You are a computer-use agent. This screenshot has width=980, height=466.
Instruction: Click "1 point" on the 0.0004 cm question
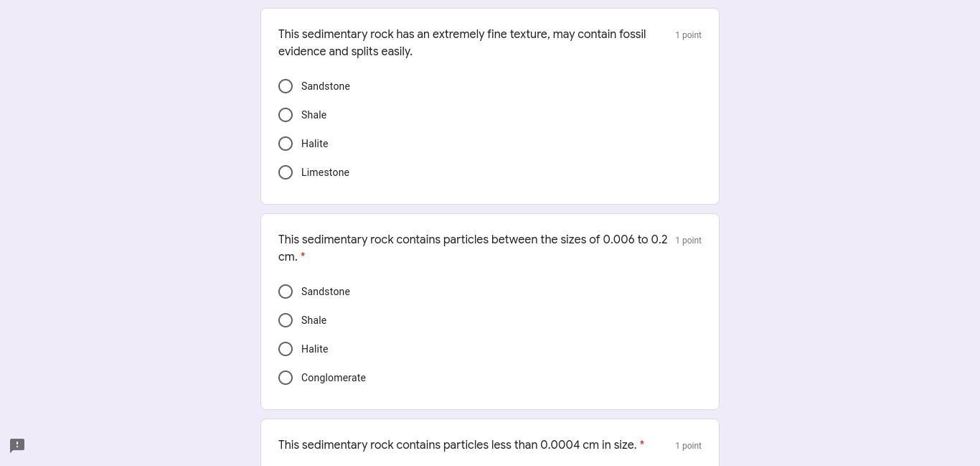(688, 446)
